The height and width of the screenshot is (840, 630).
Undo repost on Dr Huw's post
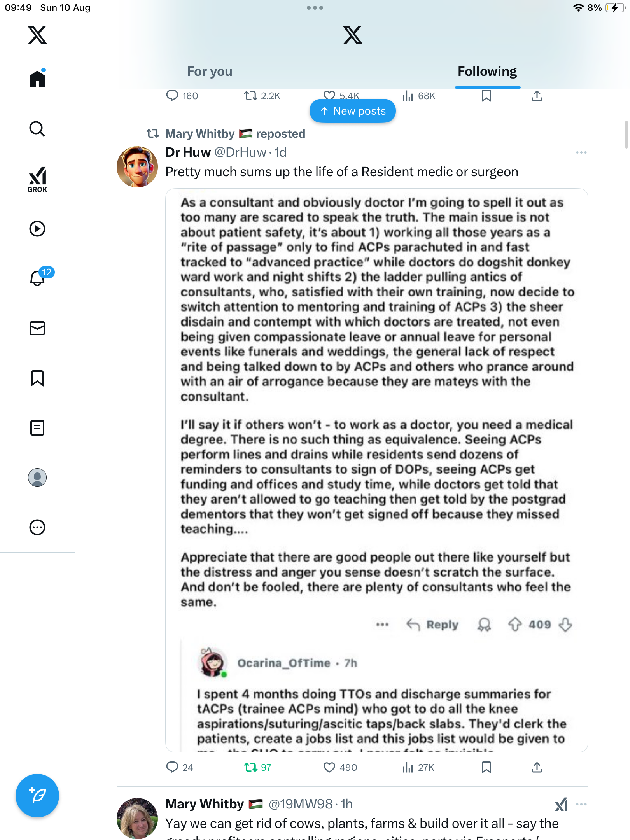click(251, 767)
